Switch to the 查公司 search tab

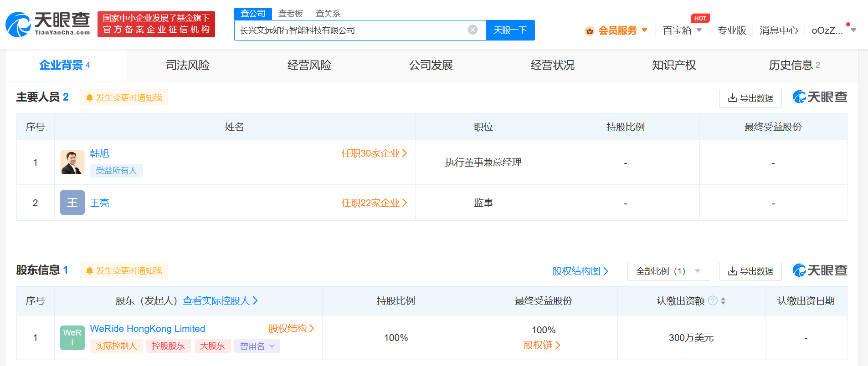[253, 14]
